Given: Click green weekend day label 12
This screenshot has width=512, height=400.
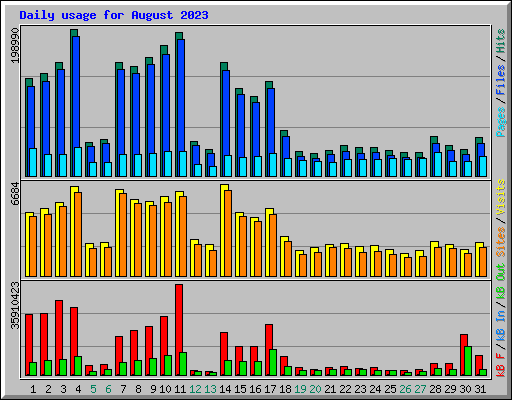Looking at the screenshot, I should pyautogui.click(x=195, y=389).
